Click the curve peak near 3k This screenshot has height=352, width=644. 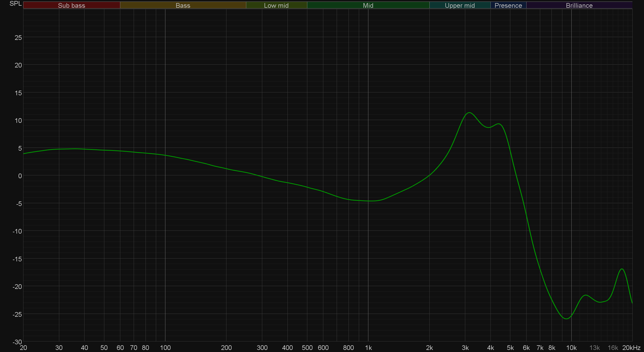tap(469, 113)
